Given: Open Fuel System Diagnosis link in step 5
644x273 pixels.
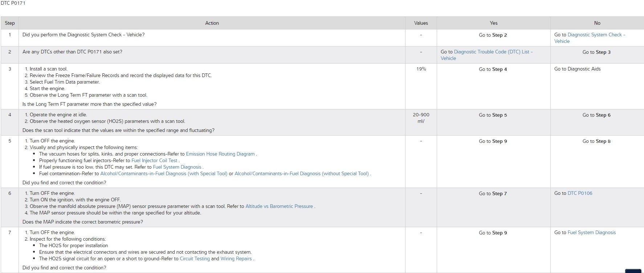Looking at the screenshot, I should point(177,167).
